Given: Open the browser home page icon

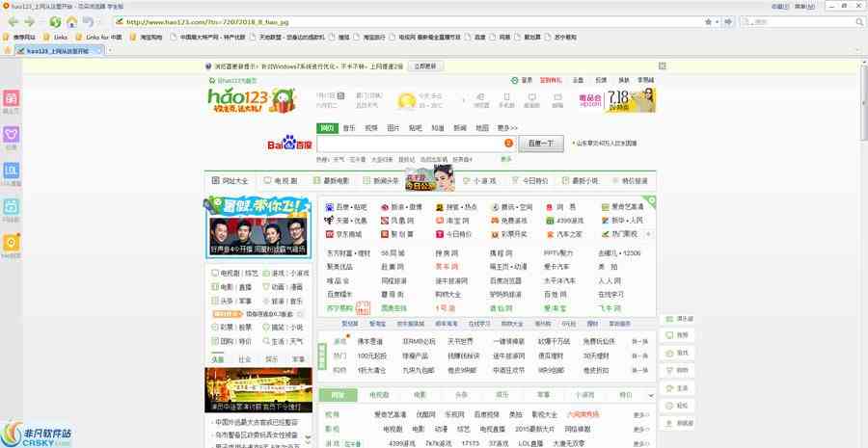Looking at the screenshot, I should pyautogui.click(x=71, y=22).
